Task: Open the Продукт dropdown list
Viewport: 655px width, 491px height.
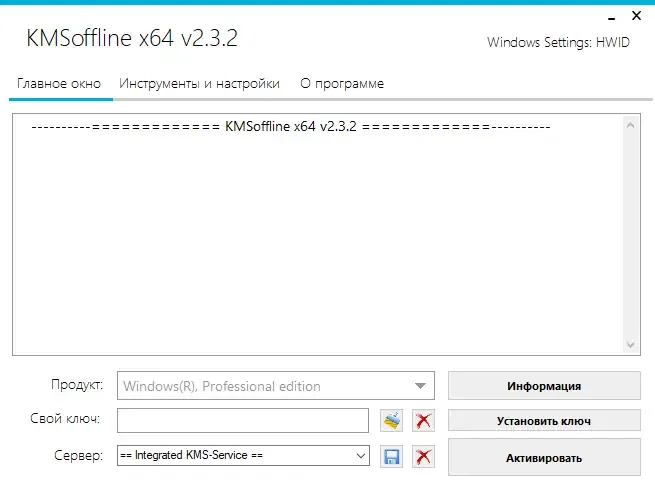Action: tap(276, 385)
